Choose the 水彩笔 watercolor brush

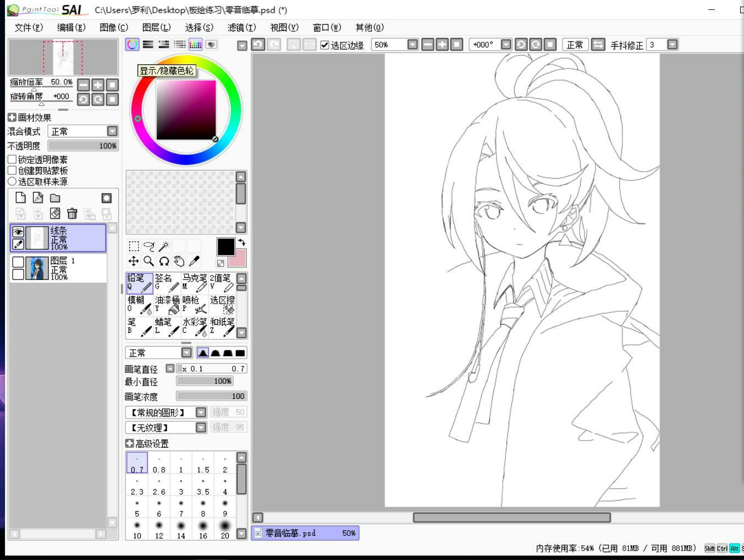click(x=195, y=327)
